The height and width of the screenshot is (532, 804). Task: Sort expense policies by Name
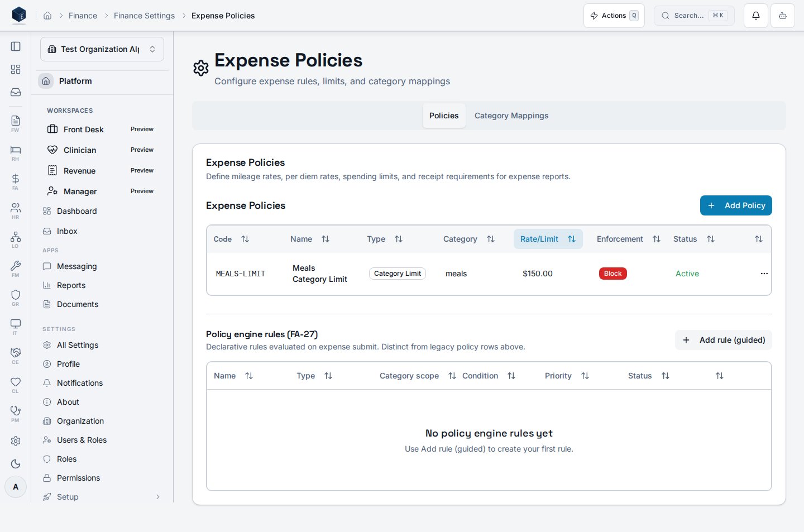[310, 239]
